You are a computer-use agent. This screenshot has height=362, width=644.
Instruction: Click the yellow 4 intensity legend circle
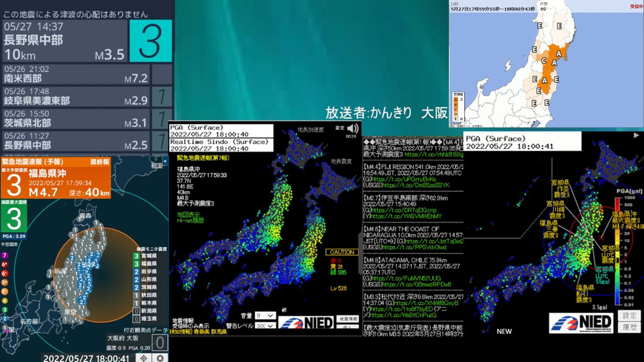(5, 301)
